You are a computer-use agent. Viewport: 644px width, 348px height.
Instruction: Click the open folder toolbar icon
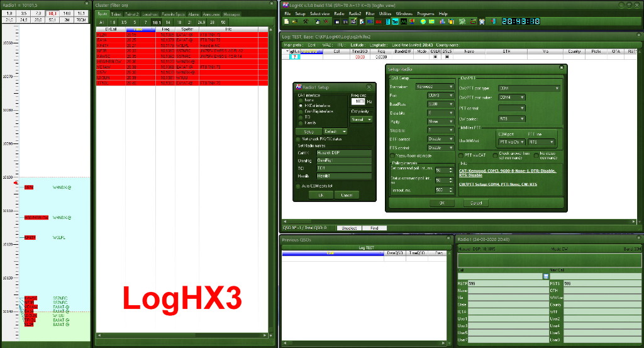coord(296,21)
